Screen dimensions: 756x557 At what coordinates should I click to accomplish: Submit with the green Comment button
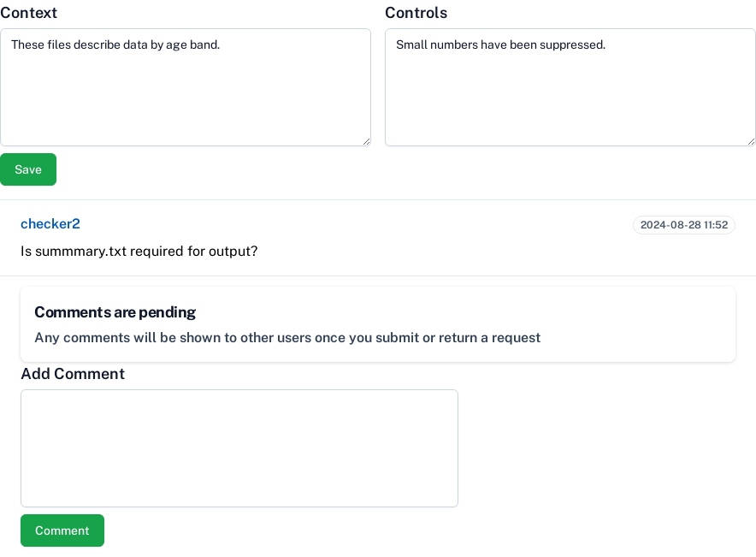click(62, 530)
